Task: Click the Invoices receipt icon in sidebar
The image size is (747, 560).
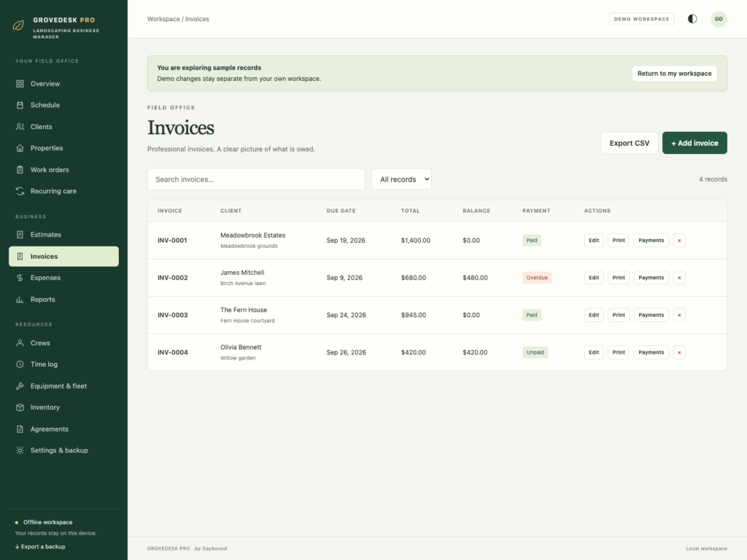Action: click(x=20, y=256)
